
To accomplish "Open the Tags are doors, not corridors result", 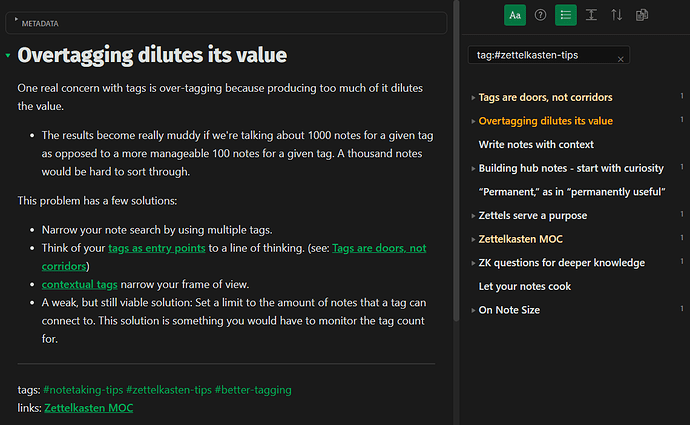I will click(545, 97).
